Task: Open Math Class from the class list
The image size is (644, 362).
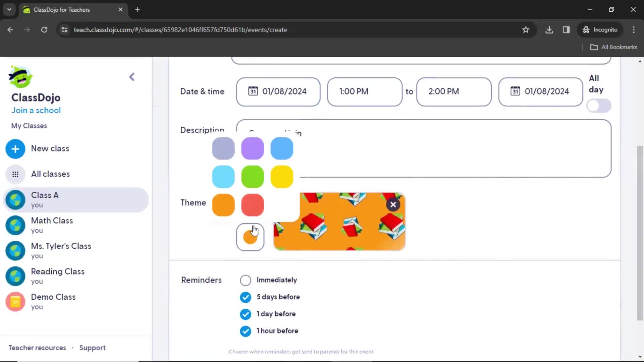Action: click(76, 225)
